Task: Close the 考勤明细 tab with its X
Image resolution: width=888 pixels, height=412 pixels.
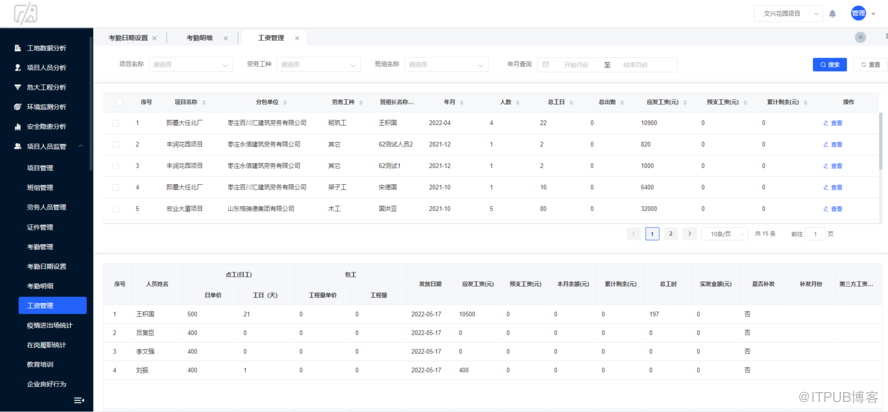Action: pos(226,38)
